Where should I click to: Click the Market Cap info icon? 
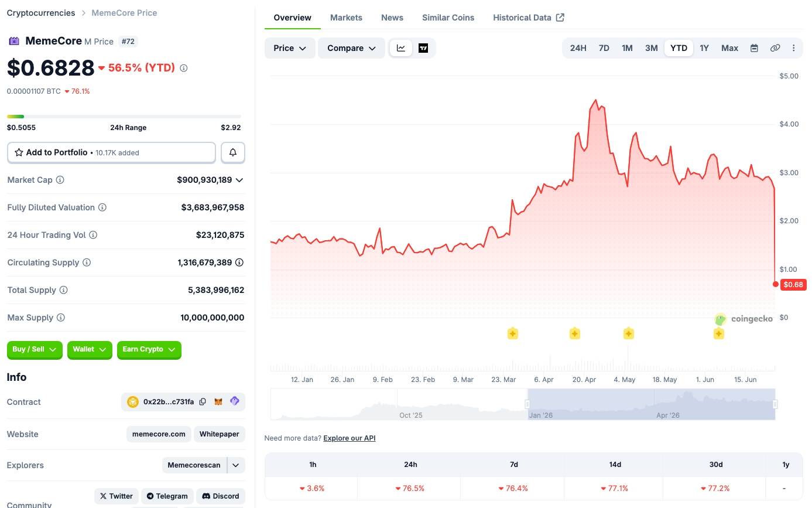point(60,180)
